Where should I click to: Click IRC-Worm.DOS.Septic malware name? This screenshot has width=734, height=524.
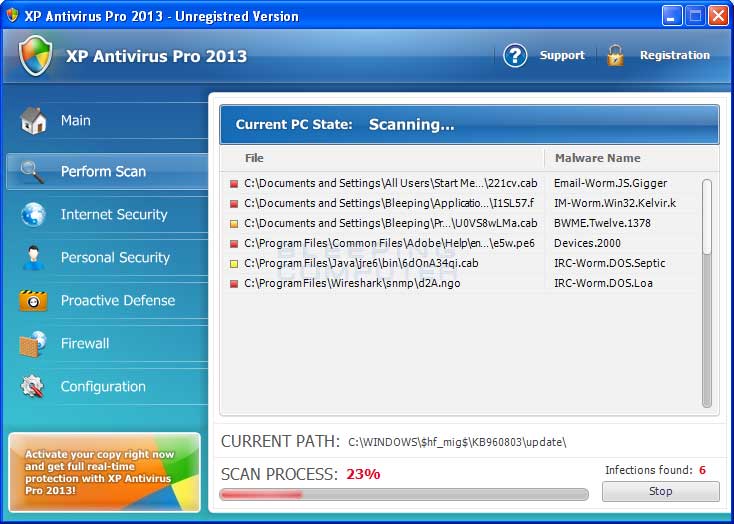pos(609,263)
